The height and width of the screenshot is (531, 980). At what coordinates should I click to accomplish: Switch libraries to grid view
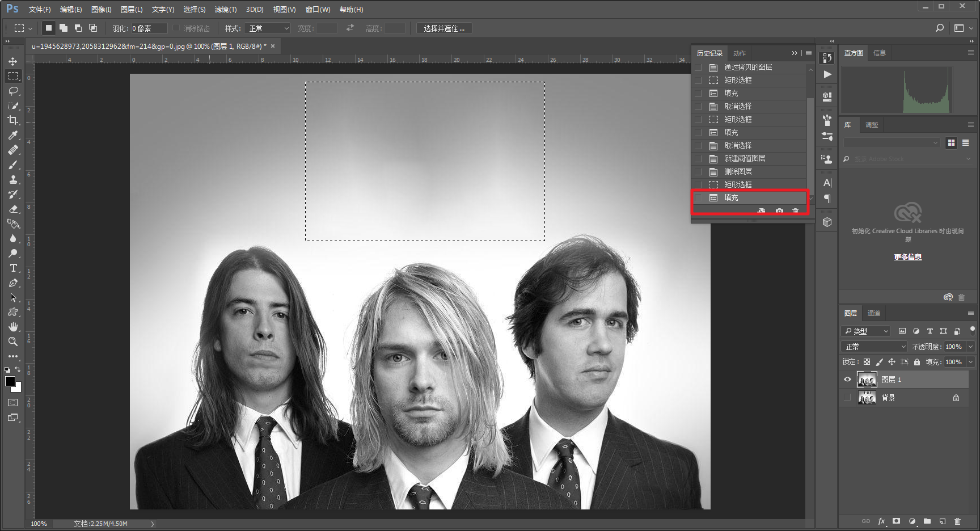pyautogui.click(x=951, y=142)
